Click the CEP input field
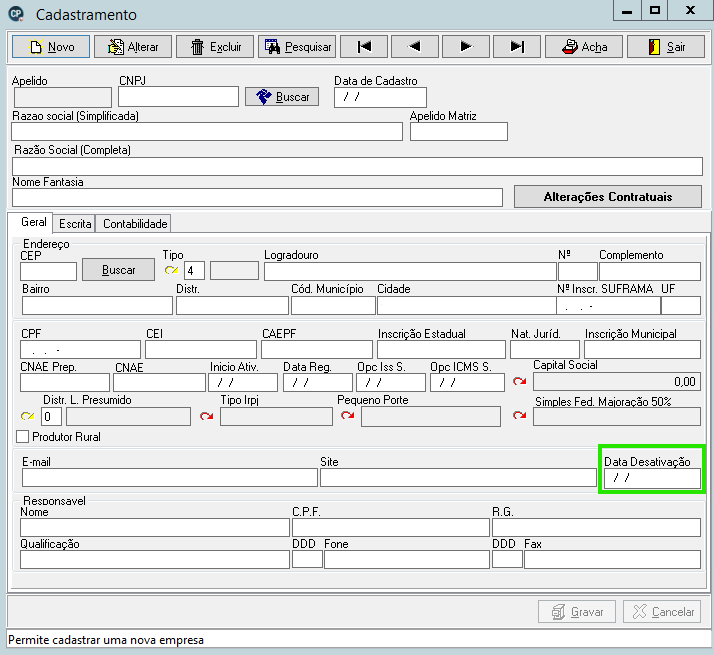The height and width of the screenshot is (655, 714). [x=48, y=271]
